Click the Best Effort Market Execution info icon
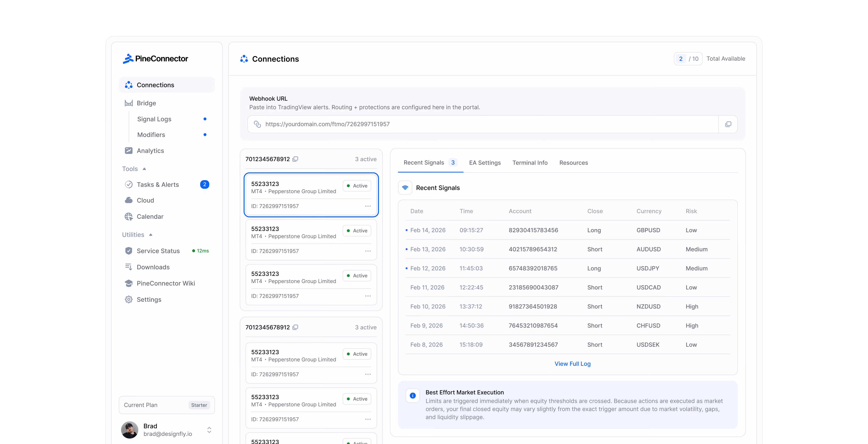The height and width of the screenshot is (444, 868). (412, 396)
